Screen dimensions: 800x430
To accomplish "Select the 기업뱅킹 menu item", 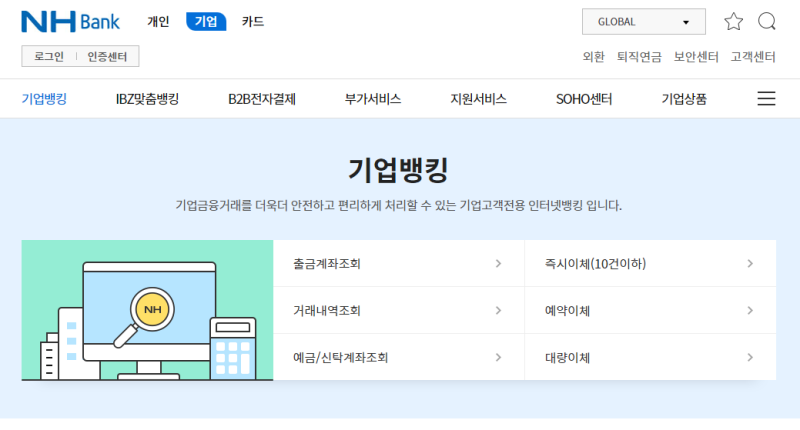I will (x=44, y=99).
